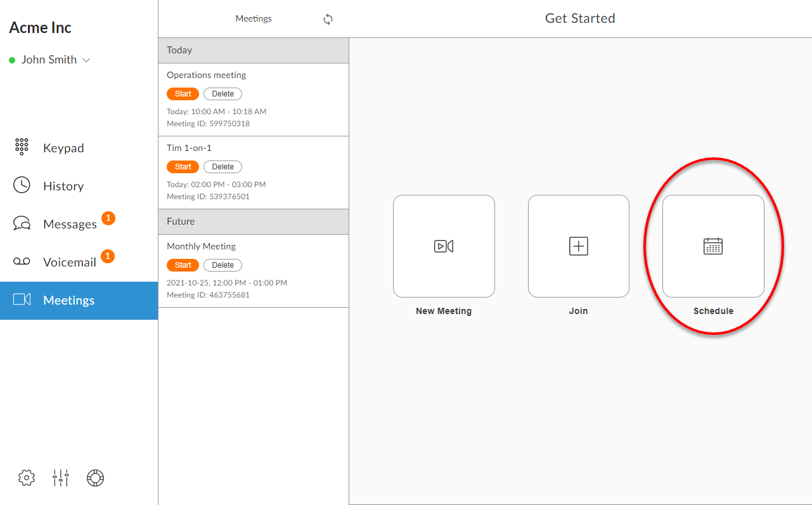Open the Keypad
The height and width of the screenshot is (505, 812).
[63, 147]
